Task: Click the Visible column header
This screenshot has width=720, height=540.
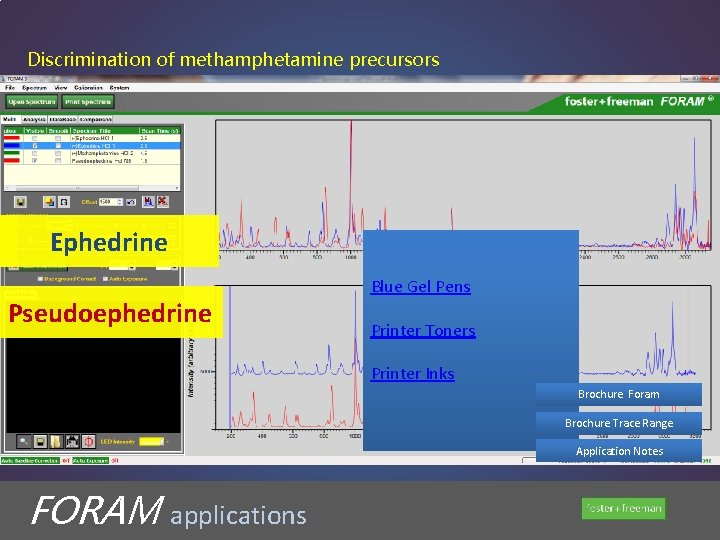Action: (35, 131)
